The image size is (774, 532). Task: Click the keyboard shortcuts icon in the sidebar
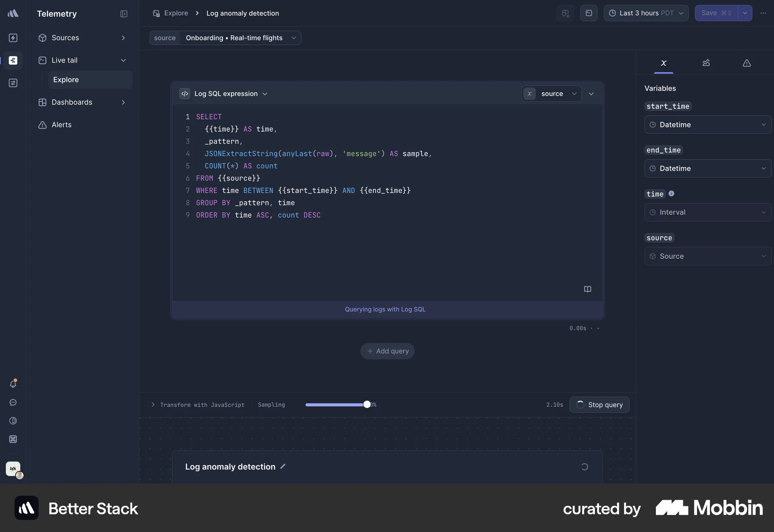[x=13, y=439]
